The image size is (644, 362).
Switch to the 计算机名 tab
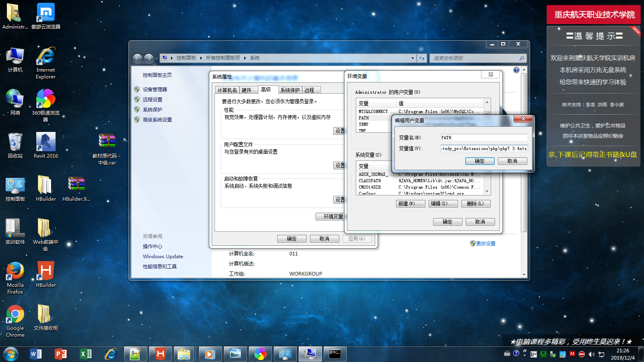(227, 90)
